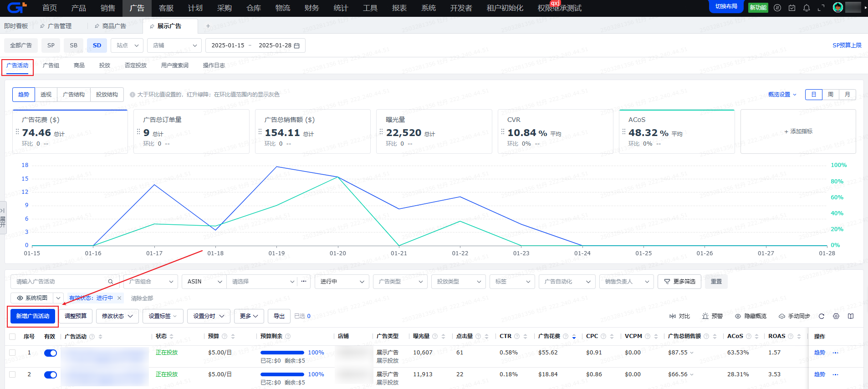The image size is (868, 389).
Task: Toggle the 有效 switch for row 2
Action: point(51,375)
